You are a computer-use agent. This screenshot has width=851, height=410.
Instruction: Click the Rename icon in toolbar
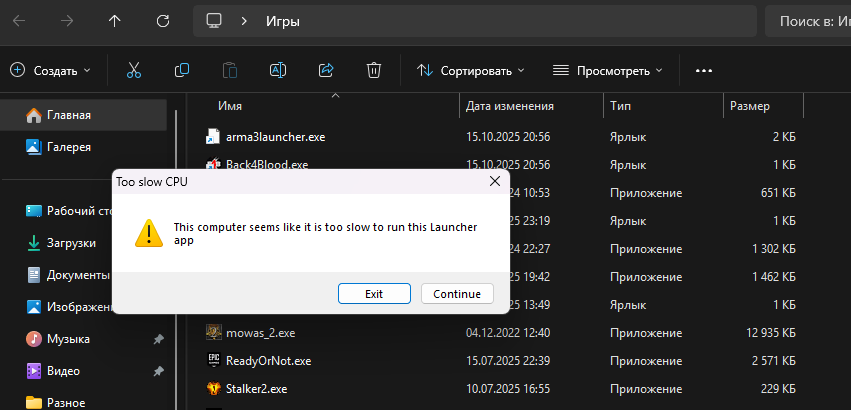coord(278,70)
